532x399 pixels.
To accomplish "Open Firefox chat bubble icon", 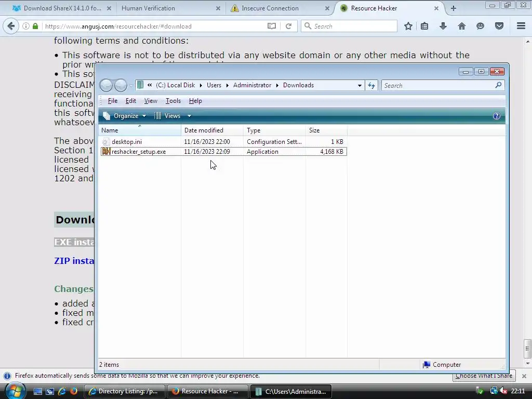I will click(x=480, y=26).
